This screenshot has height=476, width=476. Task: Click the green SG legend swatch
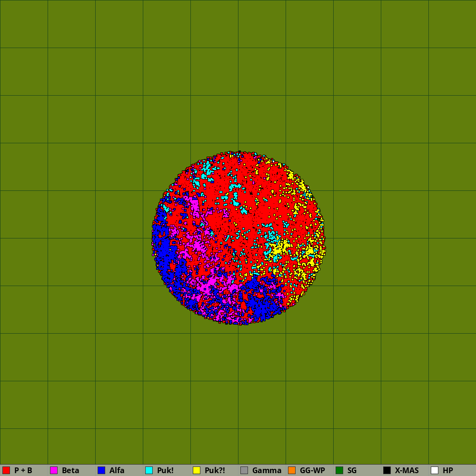[x=339, y=470]
